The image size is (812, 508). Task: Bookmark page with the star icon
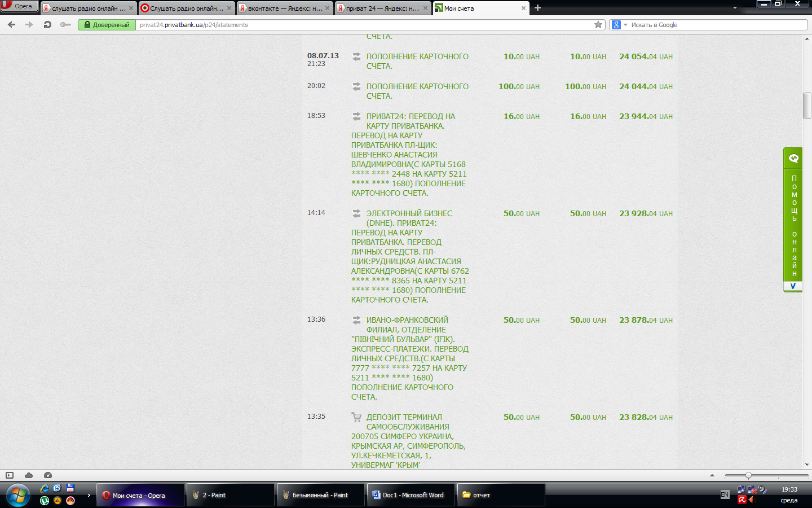[x=598, y=24]
